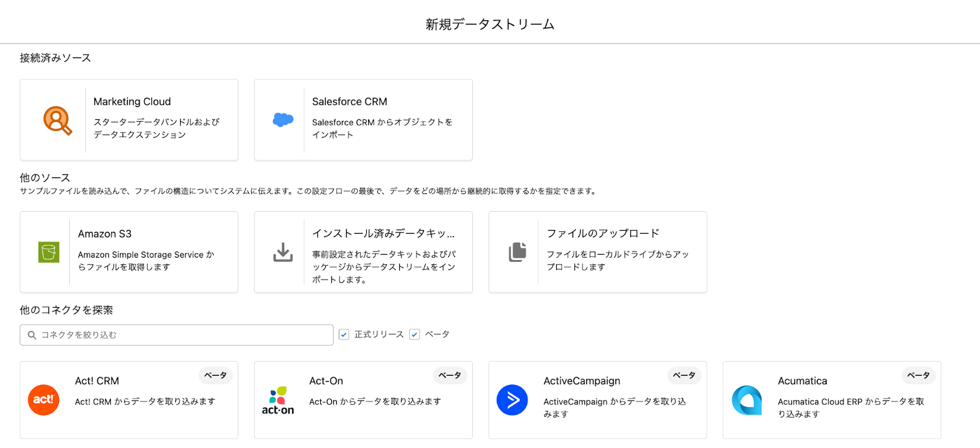The width and height of the screenshot is (980, 448).
Task: Click the ベータ badge on Act-On
Action: (450, 375)
